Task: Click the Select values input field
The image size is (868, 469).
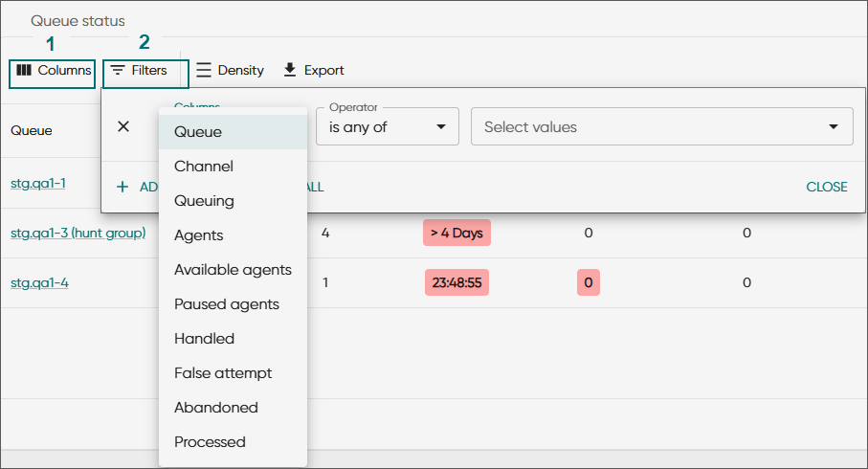Action: point(661,126)
